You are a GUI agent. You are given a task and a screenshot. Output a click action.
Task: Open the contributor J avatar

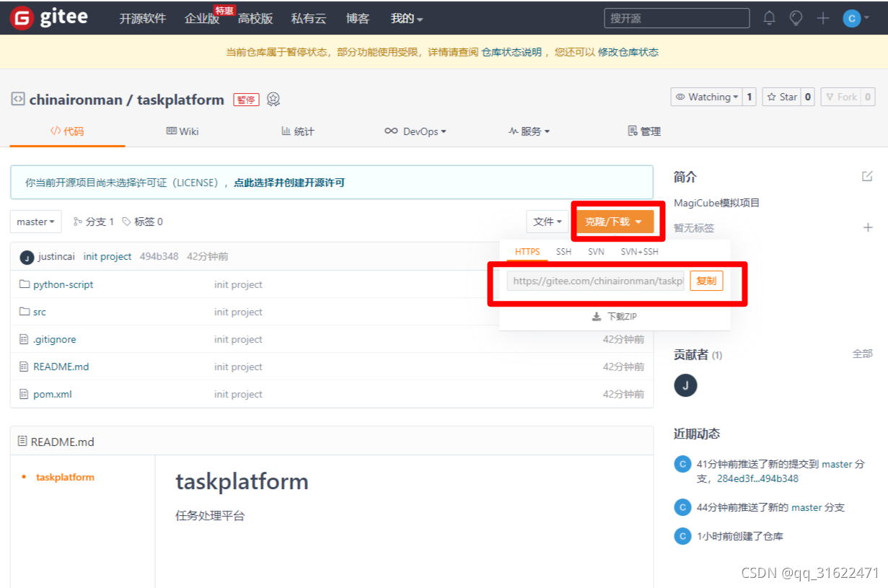(x=685, y=385)
